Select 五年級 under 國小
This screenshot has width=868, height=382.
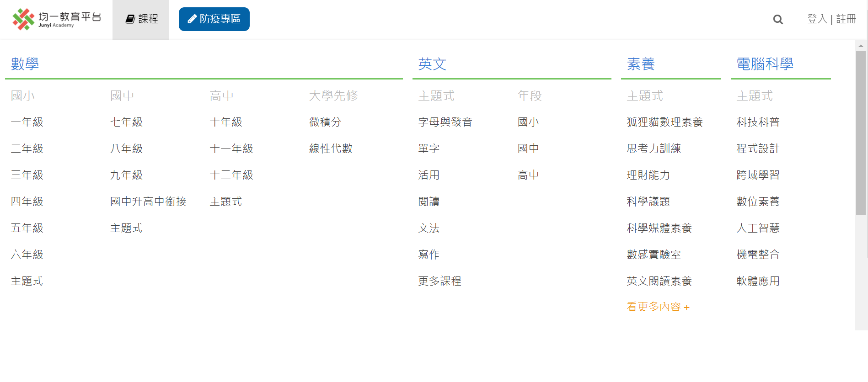pos(27,228)
